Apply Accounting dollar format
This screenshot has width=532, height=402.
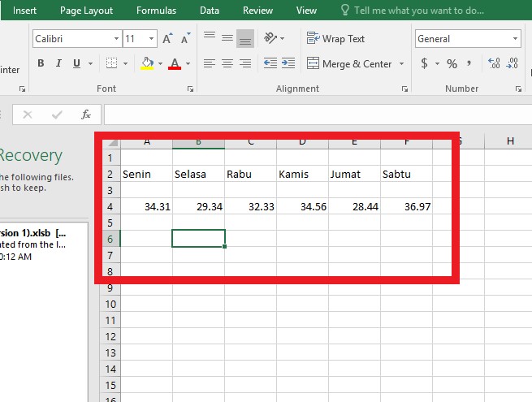point(424,63)
